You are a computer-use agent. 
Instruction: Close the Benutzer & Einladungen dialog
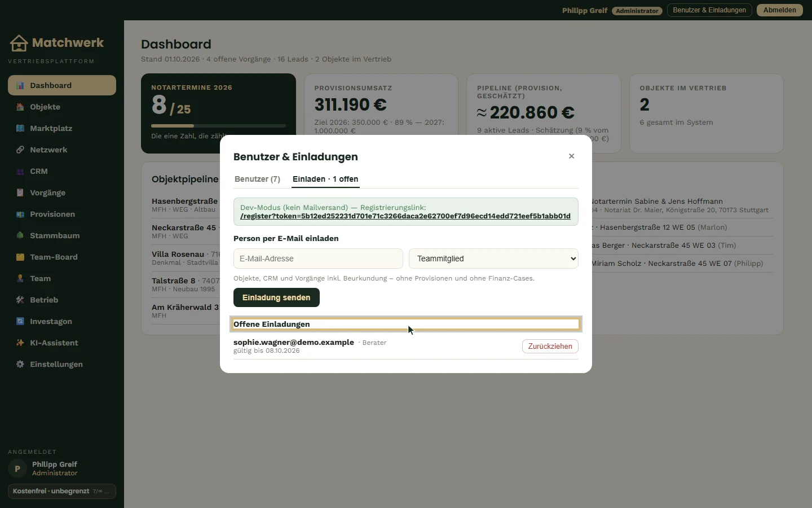click(571, 156)
